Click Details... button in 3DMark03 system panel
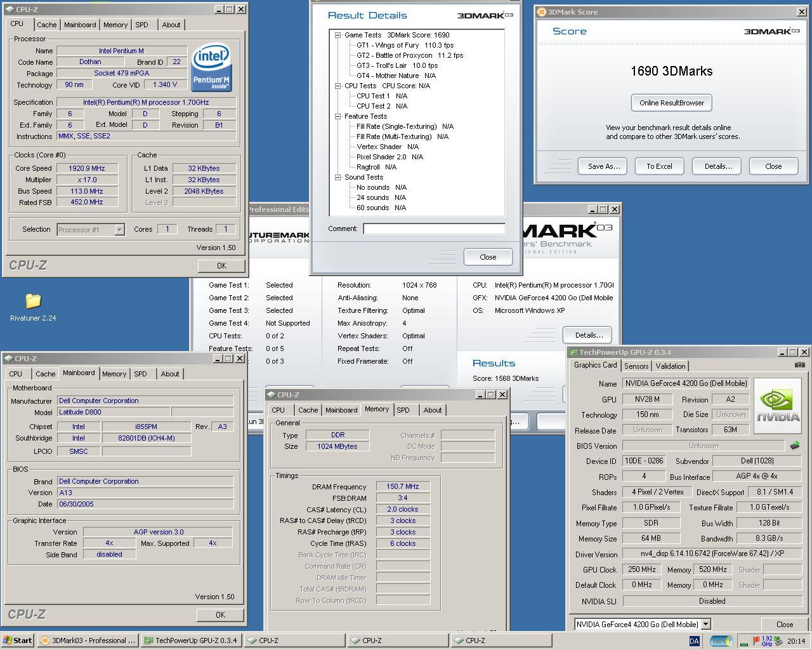Image resolution: width=812 pixels, height=650 pixels. point(588,335)
